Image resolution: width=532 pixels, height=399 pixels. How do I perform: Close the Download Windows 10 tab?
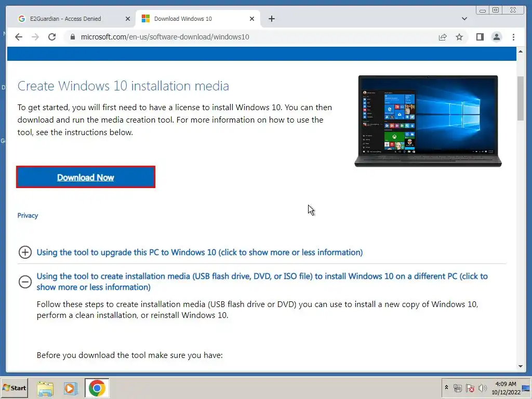pyautogui.click(x=252, y=19)
